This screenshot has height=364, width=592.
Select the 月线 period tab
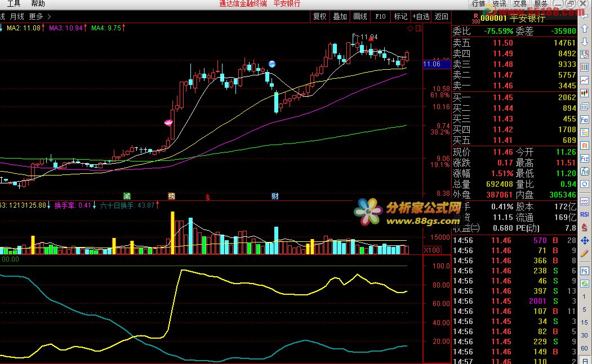point(17,17)
